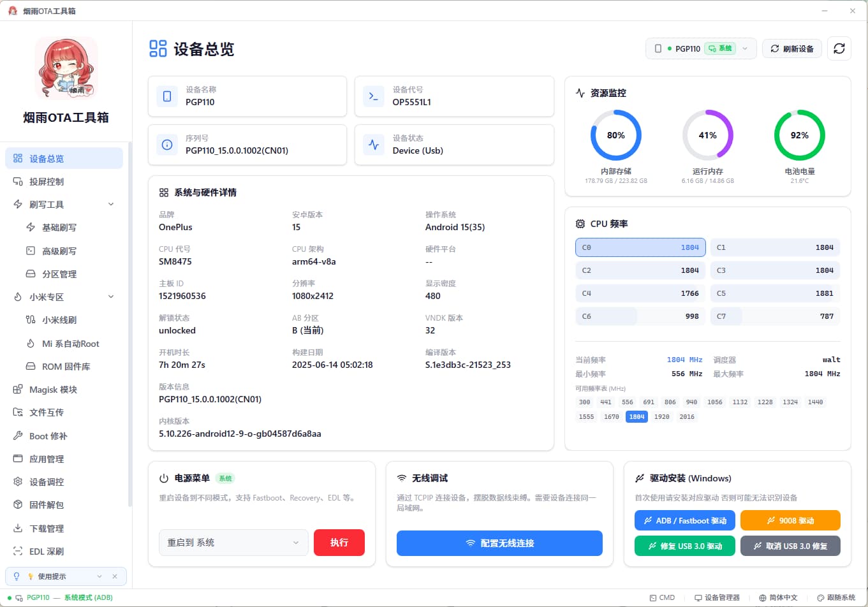
Task: Open the 分区管理 sidebar page
Action: [59, 274]
